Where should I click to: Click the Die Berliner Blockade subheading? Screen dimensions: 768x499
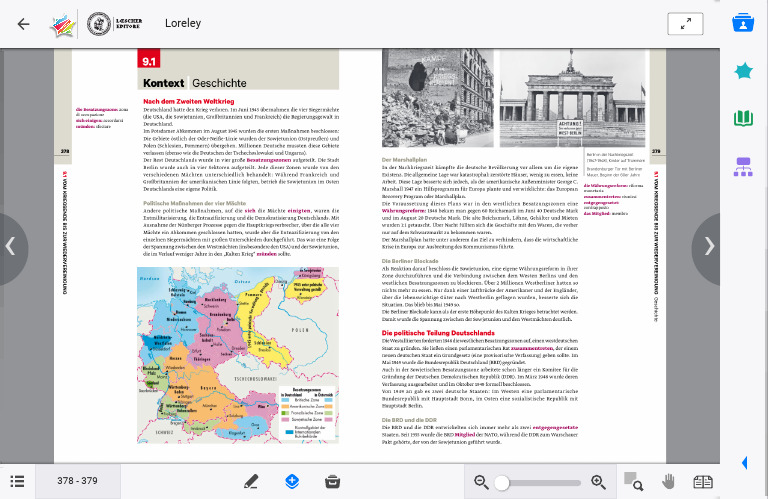[410, 261]
